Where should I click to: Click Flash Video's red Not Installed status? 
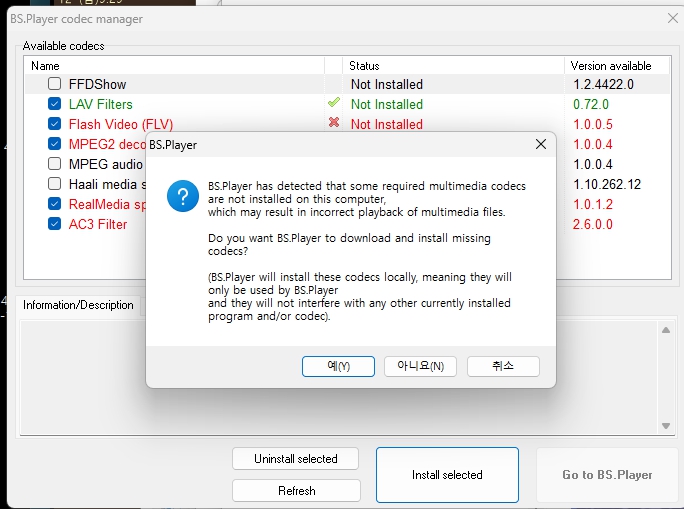387,124
